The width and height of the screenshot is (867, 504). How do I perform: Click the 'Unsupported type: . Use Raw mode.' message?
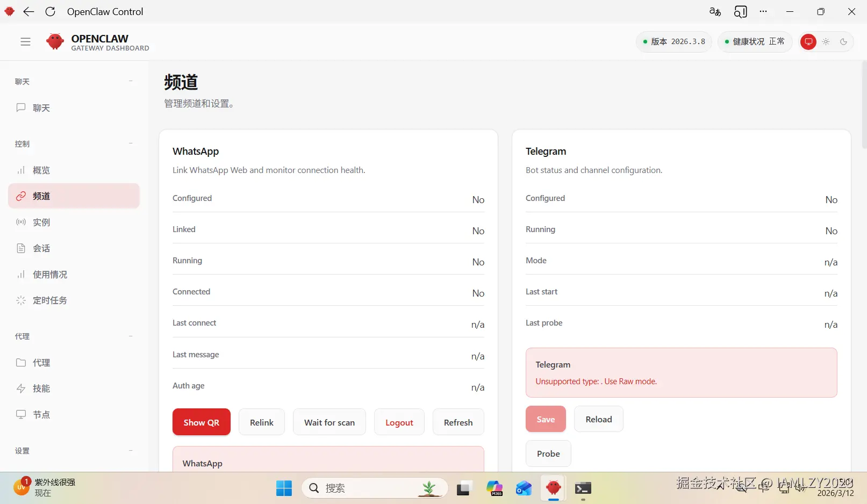(596, 381)
